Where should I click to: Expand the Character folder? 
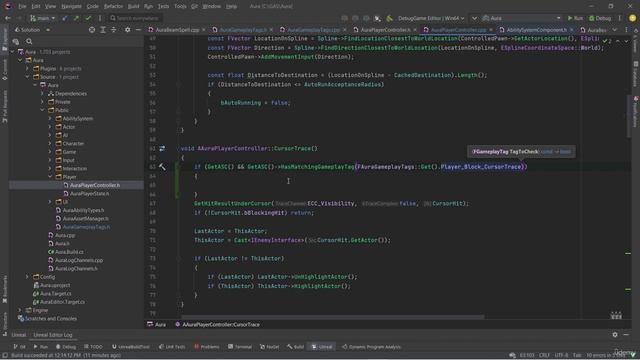[50, 143]
